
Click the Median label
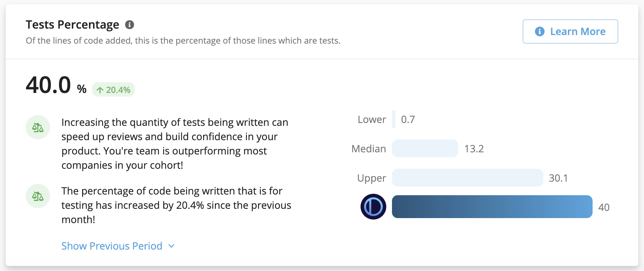[x=368, y=149]
